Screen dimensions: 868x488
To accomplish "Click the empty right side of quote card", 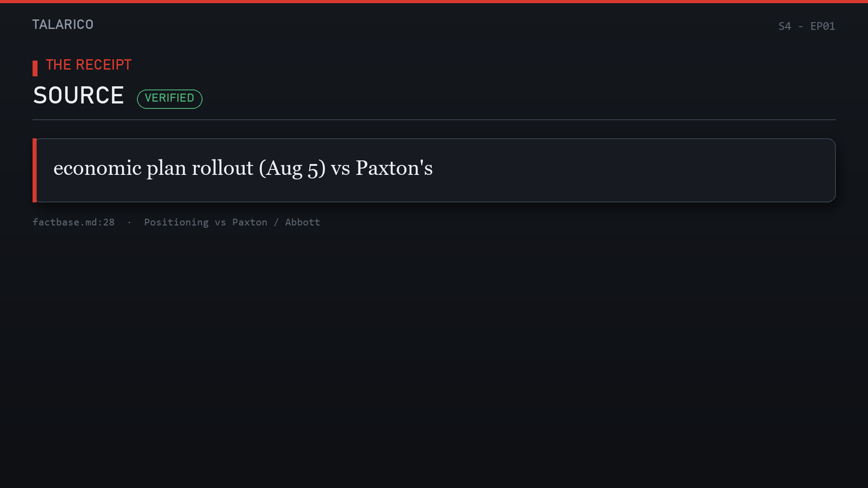I will [633, 170].
